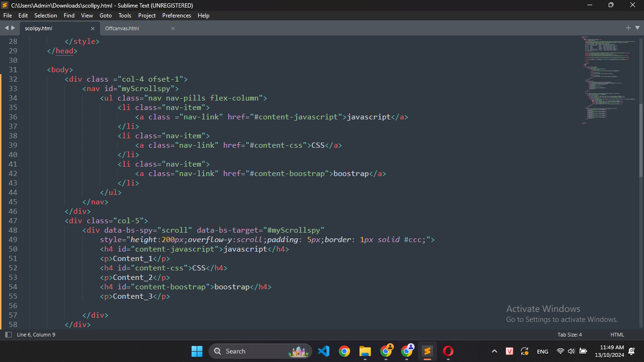Go to next tab with right arrow

[x=13, y=28]
